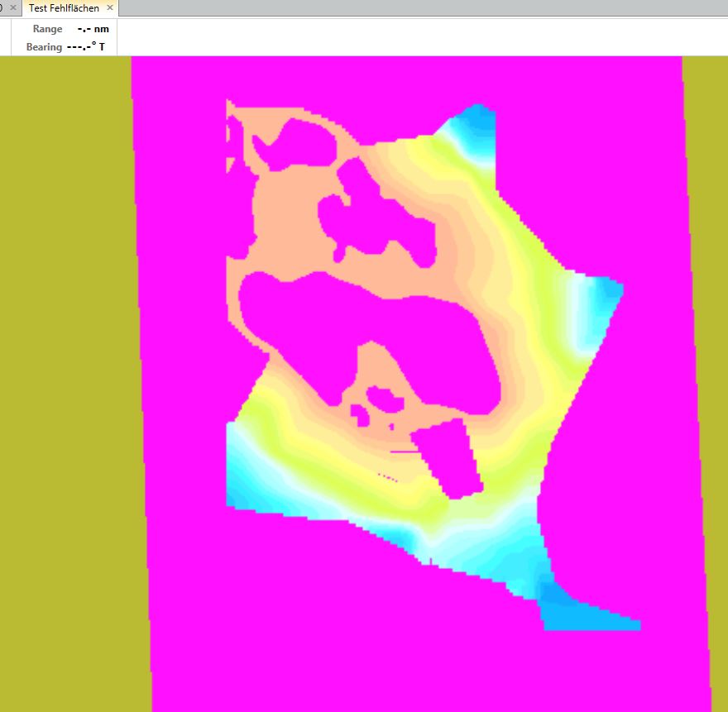Image resolution: width=728 pixels, height=712 pixels.
Task: Click the Range label in the readout
Action: tap(47, 29)
